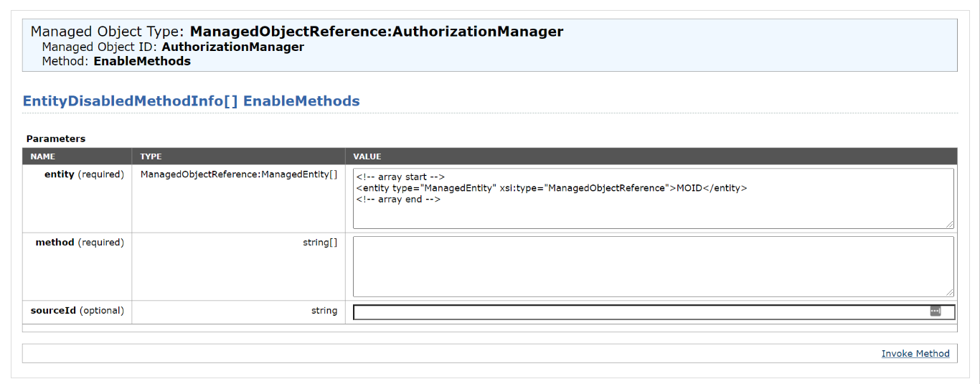Image resolution: width=980 pixels, height=384 pixels.
Task: Click the Parameters label
Action: 56,139
